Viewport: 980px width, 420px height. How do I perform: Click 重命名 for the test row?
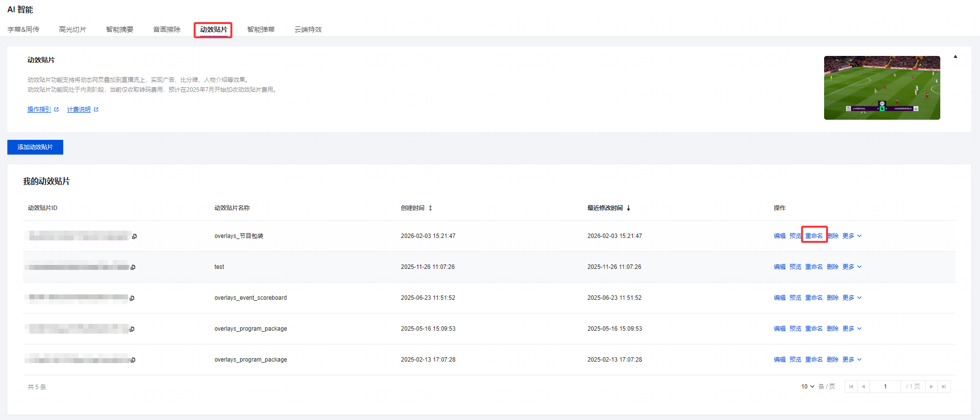click(814, 267)
